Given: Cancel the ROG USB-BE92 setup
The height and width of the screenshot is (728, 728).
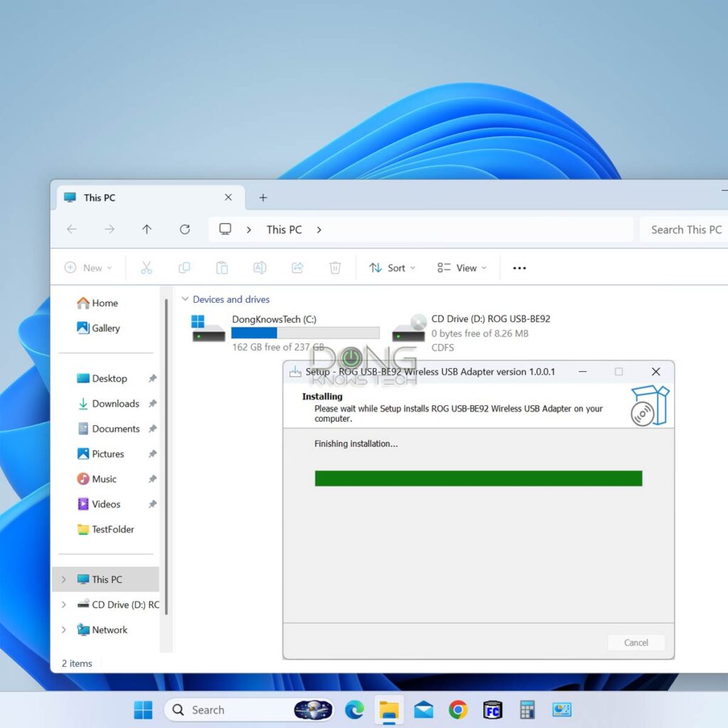Looking at the screenshot, I should point(636,643).
